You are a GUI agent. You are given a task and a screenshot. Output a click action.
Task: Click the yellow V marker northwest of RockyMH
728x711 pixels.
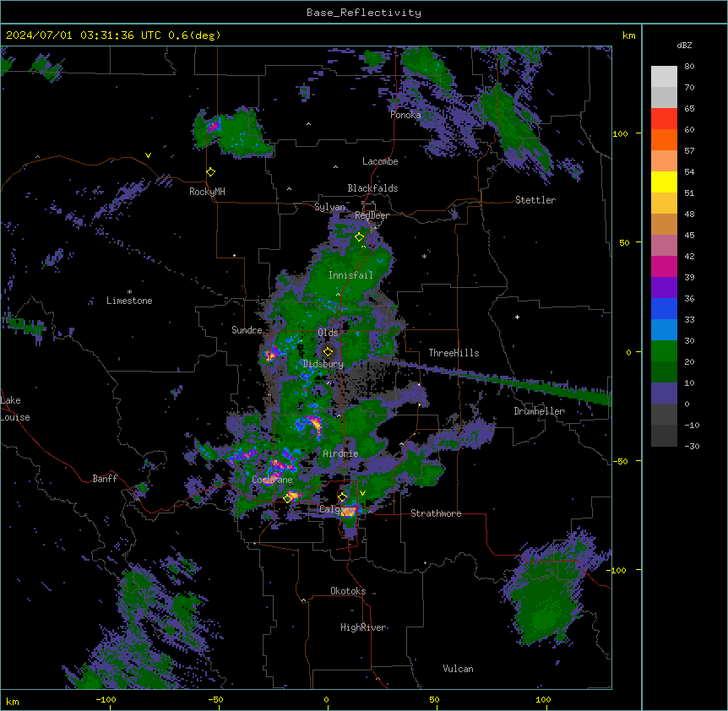click(x=148, y=155)
